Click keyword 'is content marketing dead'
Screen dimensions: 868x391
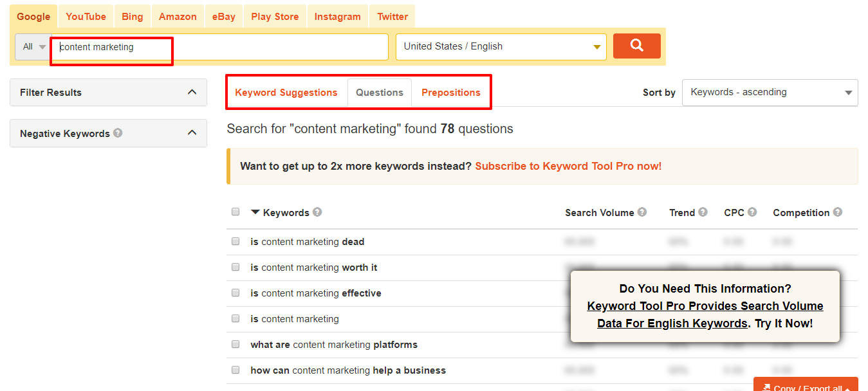coord(308,242)
